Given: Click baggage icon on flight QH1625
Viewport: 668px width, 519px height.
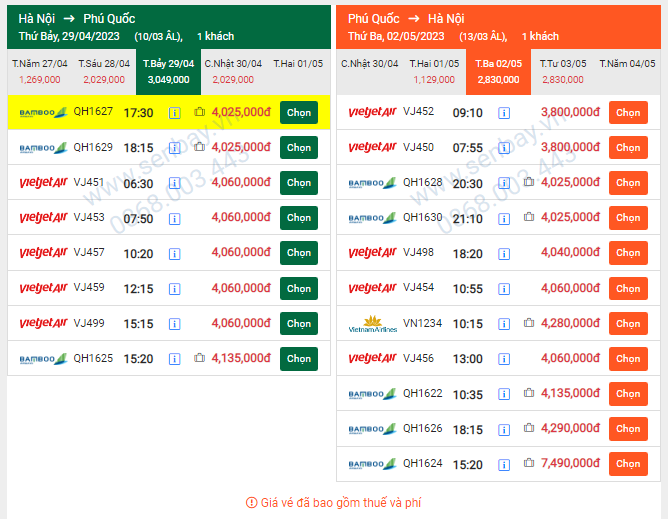Looking at the screenshot, I should point(199,358).
